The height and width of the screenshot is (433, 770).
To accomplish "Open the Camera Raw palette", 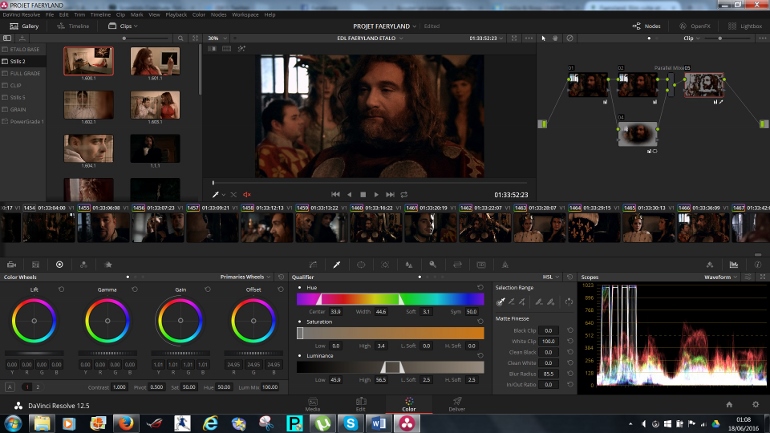I will tap(11, 265).
